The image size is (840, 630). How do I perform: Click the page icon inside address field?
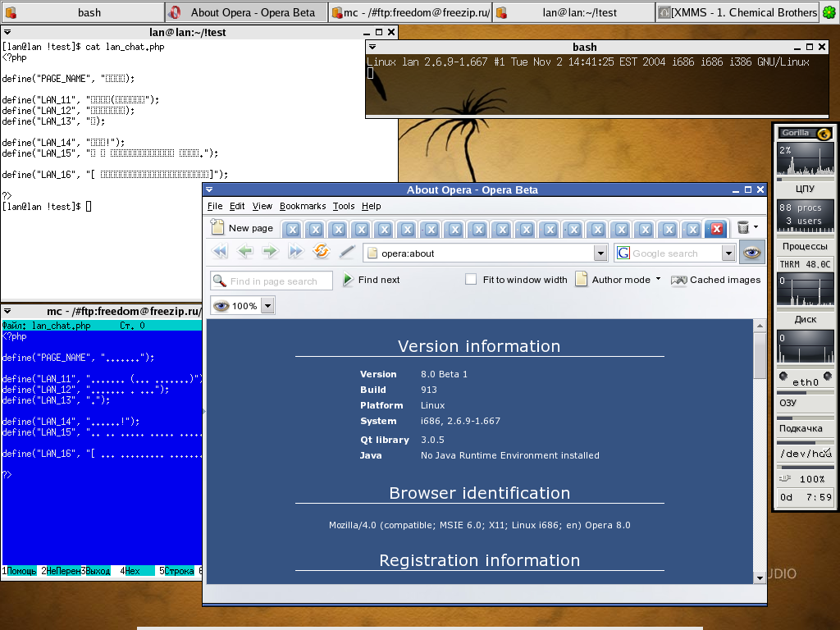[x=372, y=253]
